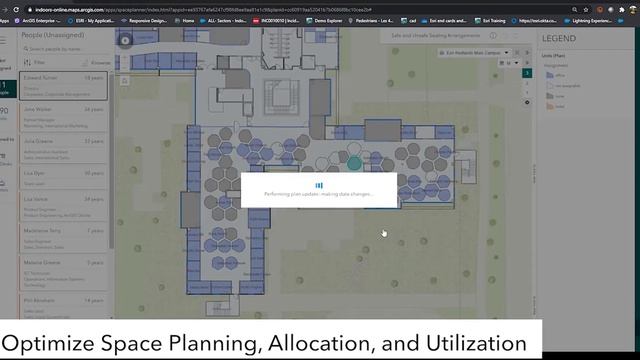Select the Julia Greene person card
640x360 pixels.
tap(63, 149)
